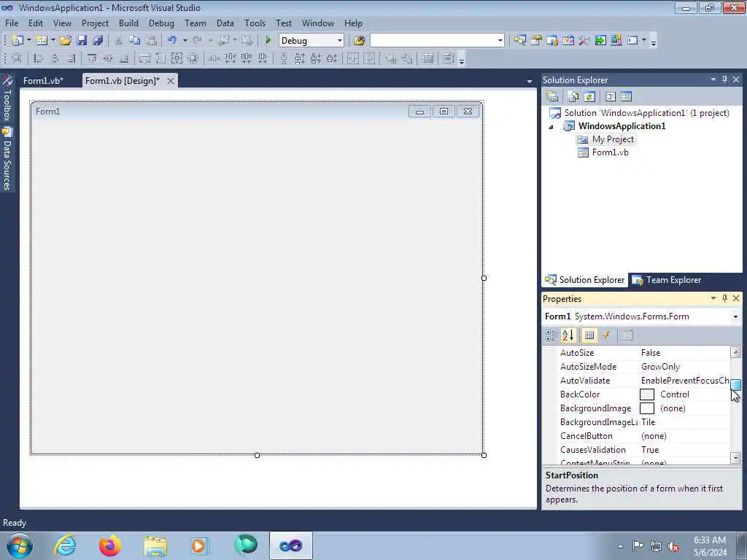
Task: Open the Tools menu
Action: (255, 23)
